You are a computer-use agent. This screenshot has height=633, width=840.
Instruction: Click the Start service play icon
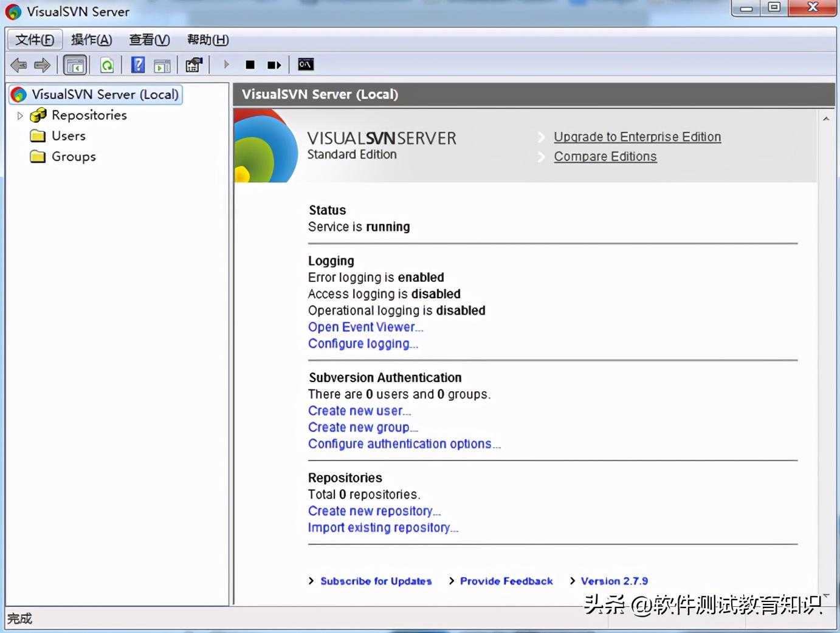click(x=226, y=64)
